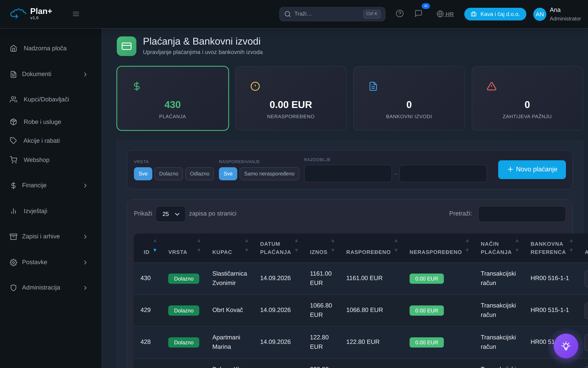The width and height of the screenshot is (588, 368).
Task: Select the Neraspoređeno 0.00 EUR card
Action: pos(291,98)
